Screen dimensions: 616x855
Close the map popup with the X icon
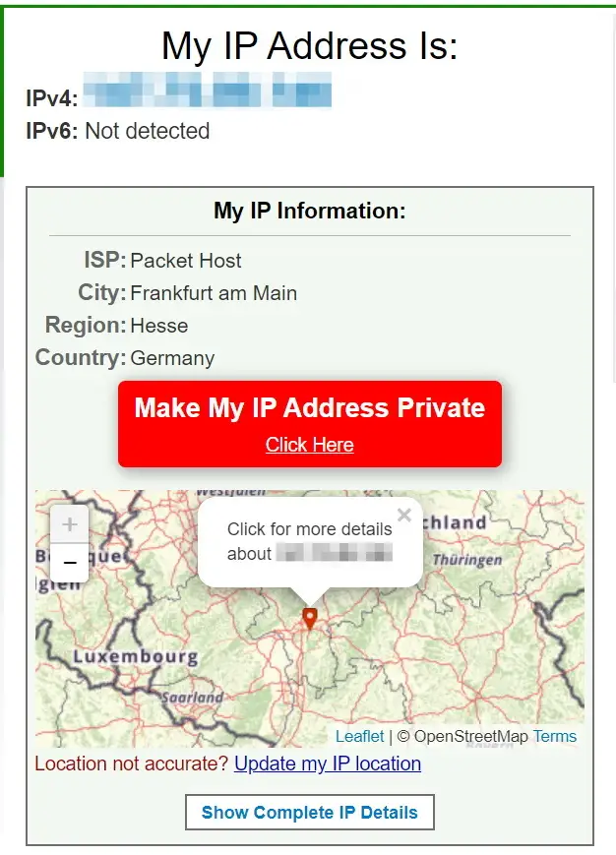click(x=403, y=515)
